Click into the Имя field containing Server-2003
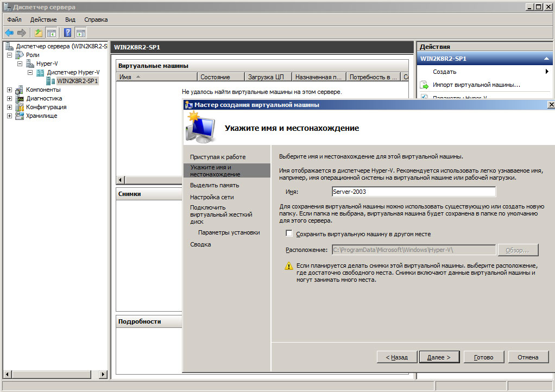The image size is (555, 392). 414,192
